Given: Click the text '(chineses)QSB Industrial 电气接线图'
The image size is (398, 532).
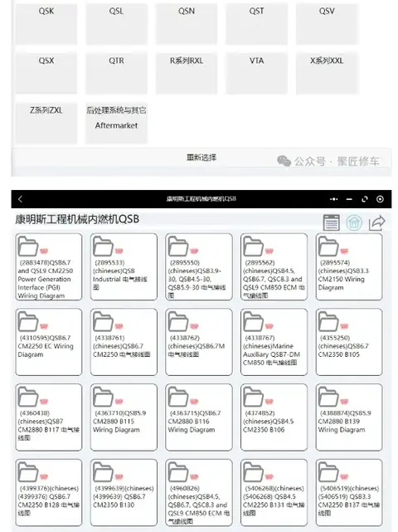Looking at the screenshot, I should point(120,279).
